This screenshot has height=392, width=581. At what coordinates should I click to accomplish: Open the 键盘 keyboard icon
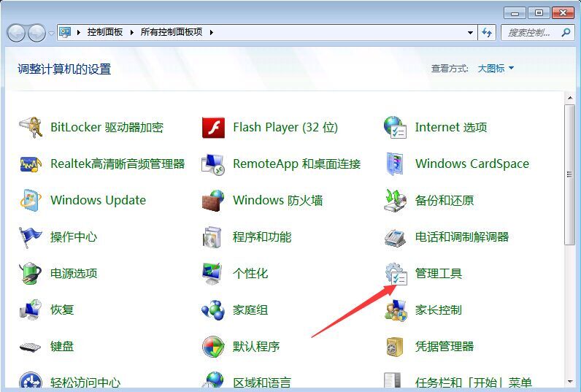[31, 347]
